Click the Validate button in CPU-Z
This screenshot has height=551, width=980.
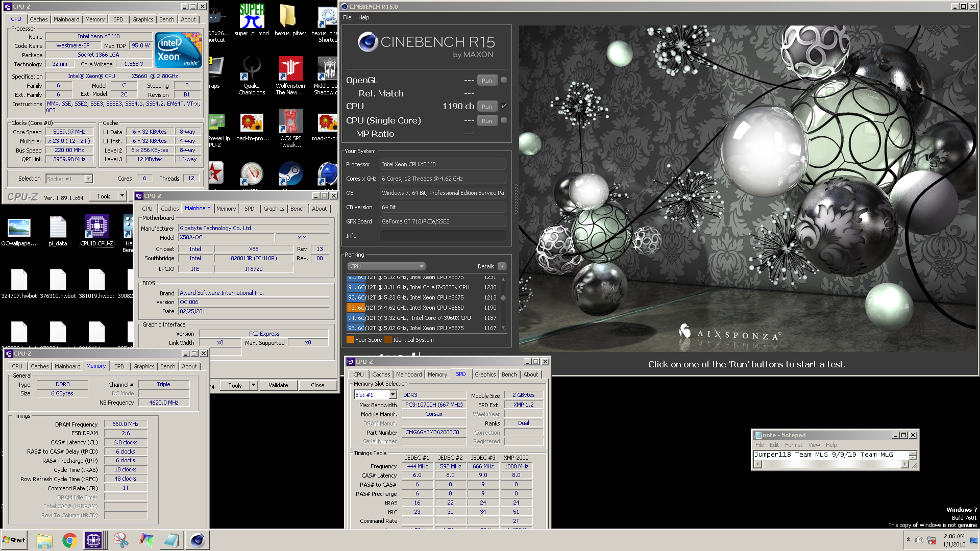(x=278, y=385)
